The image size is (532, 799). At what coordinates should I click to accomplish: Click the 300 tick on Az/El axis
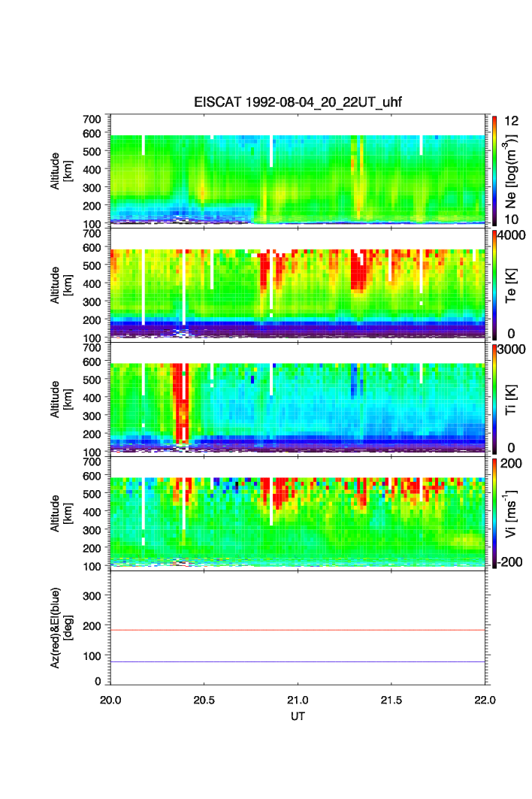click(x=92, y=596)
